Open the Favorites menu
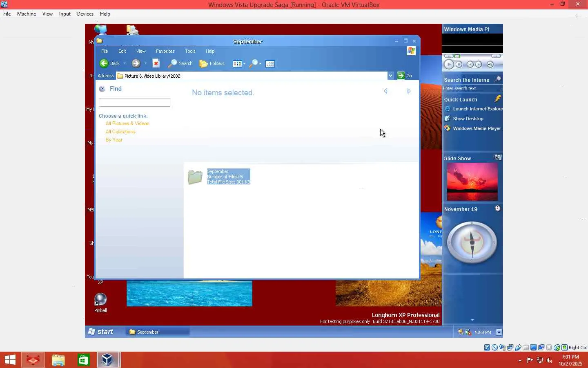Viewport: 588px width, 368px height. pos(165,51)
